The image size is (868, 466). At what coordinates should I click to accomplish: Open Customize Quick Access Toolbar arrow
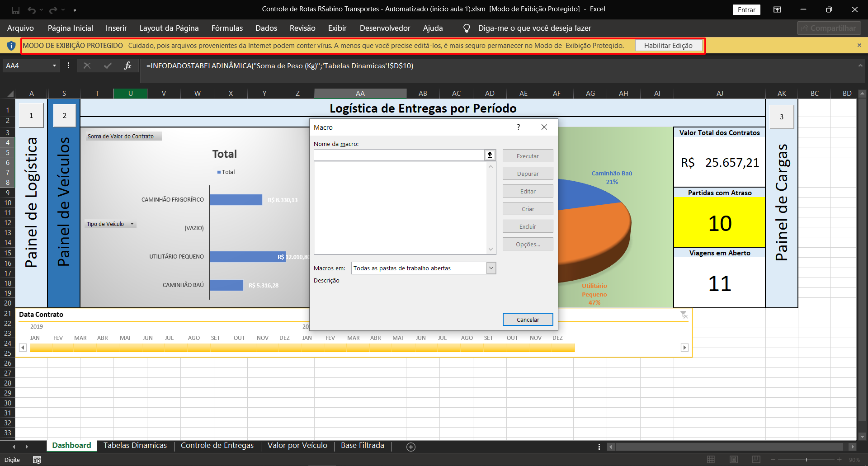(75, 9)
